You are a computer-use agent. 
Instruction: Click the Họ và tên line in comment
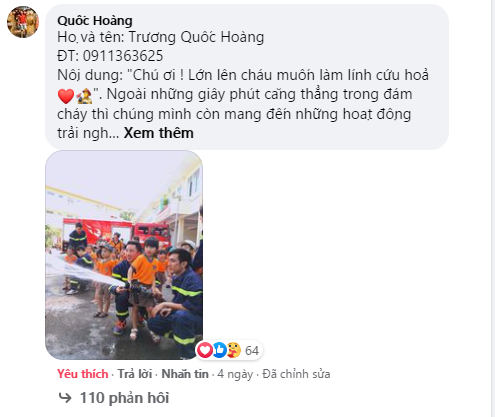click(x=160, y=37)
